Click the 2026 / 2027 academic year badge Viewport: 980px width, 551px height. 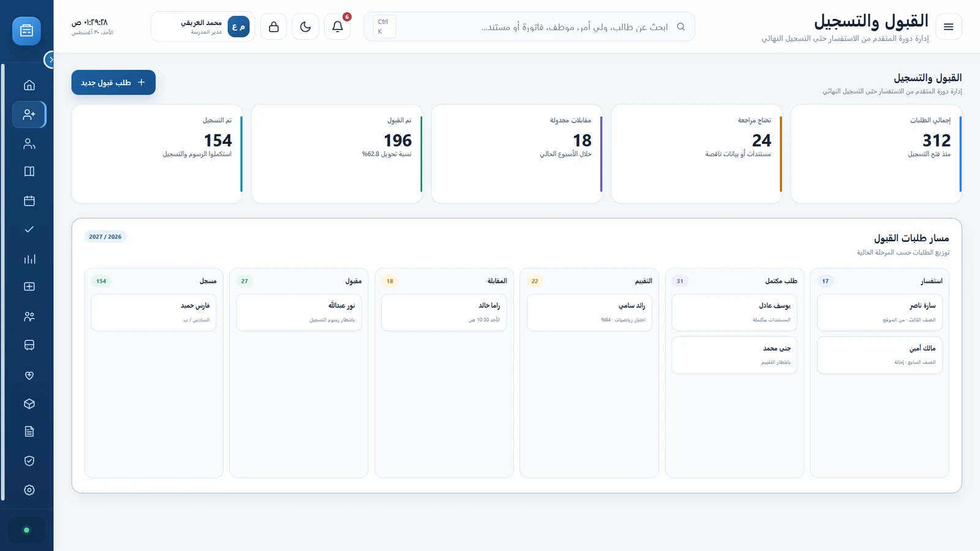click(105, 237)
